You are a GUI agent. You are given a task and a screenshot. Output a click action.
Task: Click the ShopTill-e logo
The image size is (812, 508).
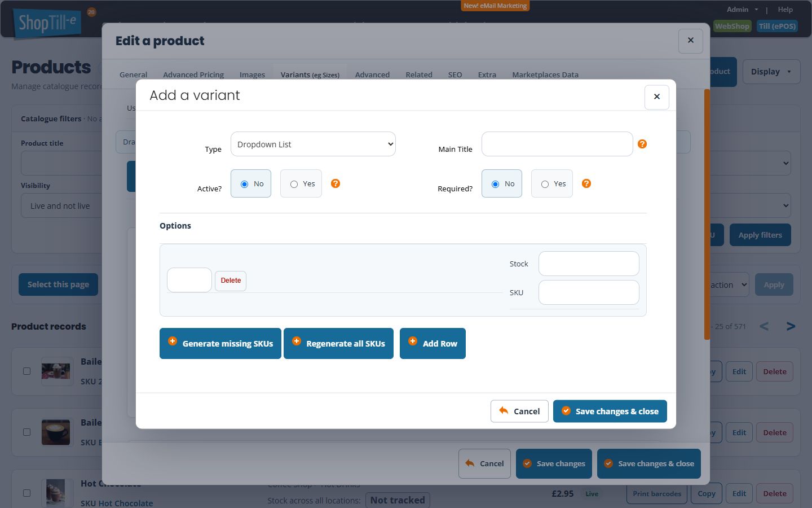pos(47,23)
